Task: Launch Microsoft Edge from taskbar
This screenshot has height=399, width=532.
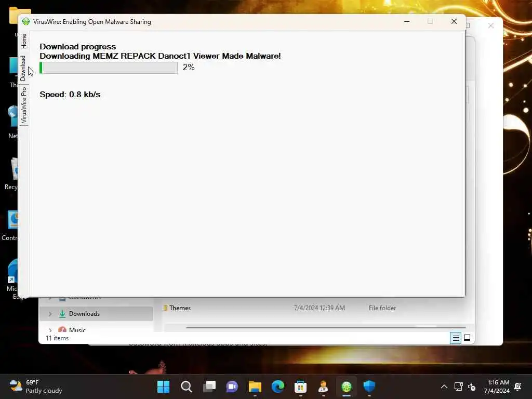Action: coord(278,387)
